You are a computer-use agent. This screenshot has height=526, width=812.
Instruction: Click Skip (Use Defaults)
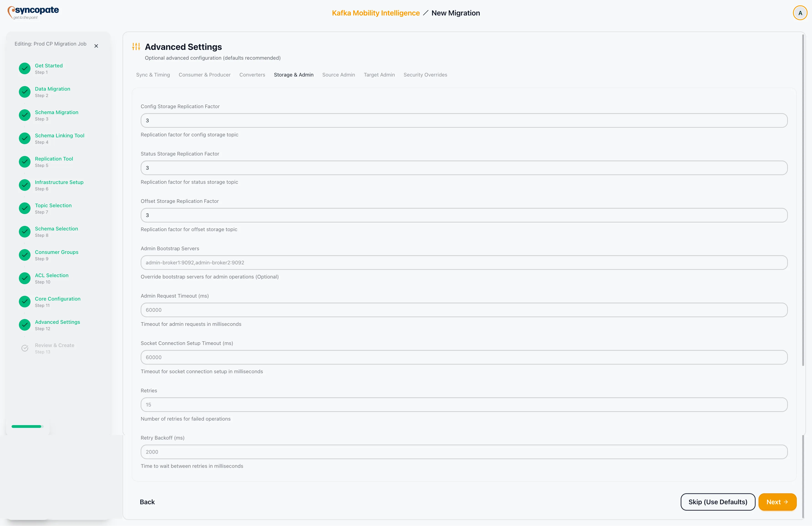(x=718, y=502)
